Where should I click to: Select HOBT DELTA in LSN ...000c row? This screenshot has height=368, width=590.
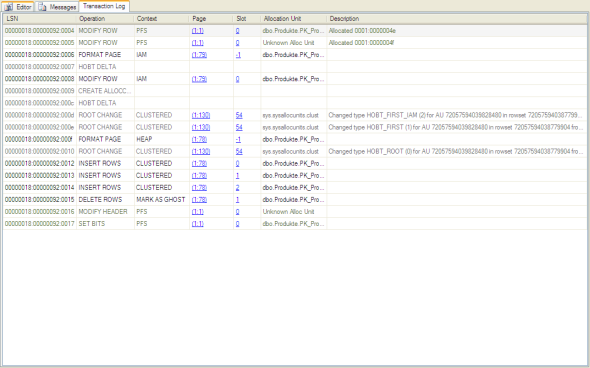[105, 103]
